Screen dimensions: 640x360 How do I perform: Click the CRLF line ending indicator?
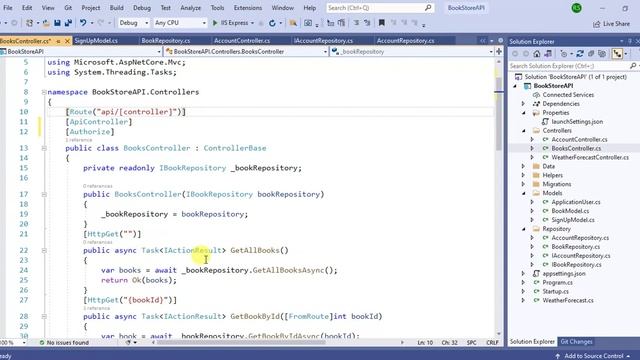coord(492,342)
